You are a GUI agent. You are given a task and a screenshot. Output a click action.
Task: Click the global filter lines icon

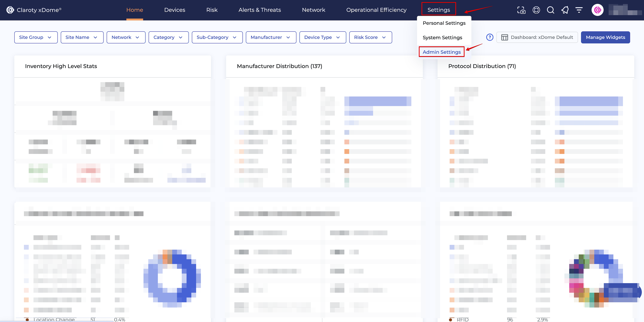tap(579, 10)
